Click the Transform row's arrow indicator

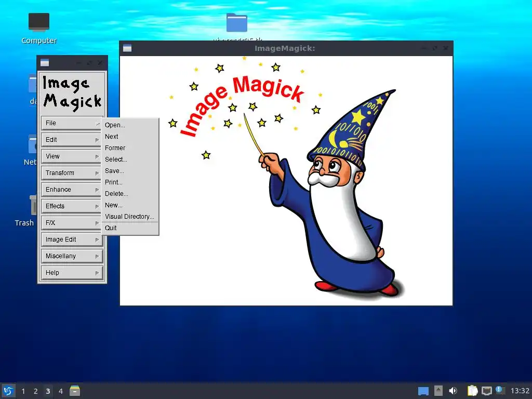pyautogui.click(x=97, y=173)
